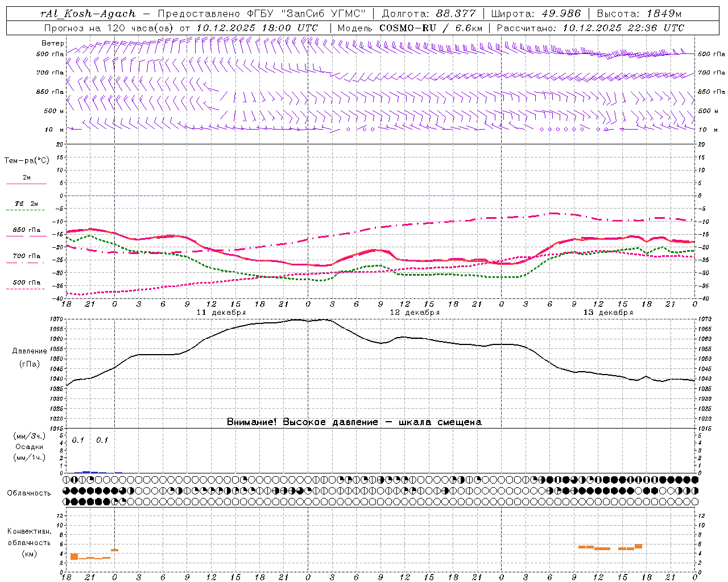Click the (км) unit label
This screenshot has height=582, width=728.
pyautogui.click(x=30, y=554)
